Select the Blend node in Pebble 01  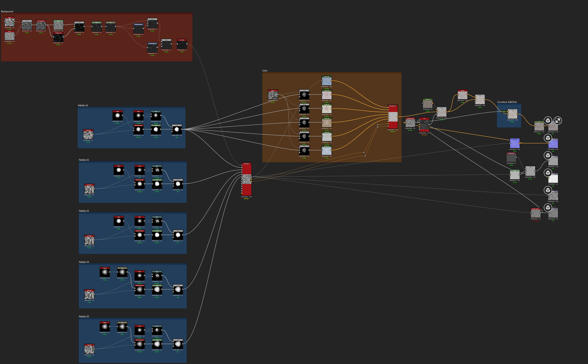point(177,129)
